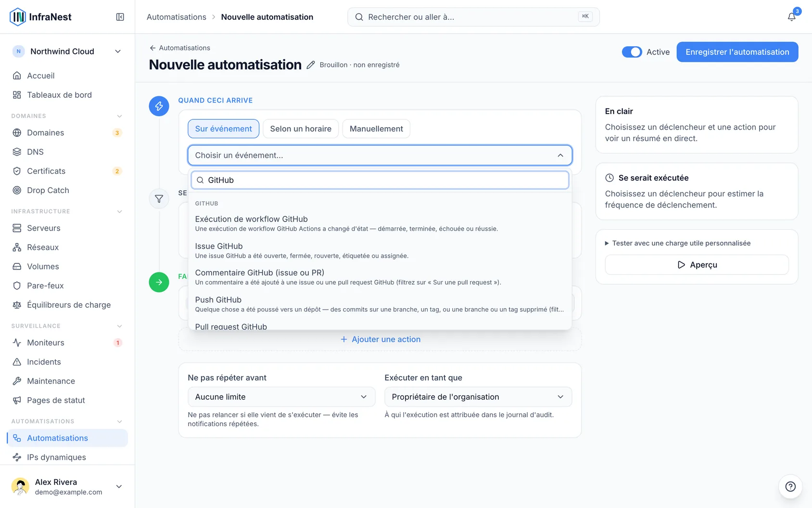
Task: Open the Northwind Cloud organization switcher
Action: click(x=67, y=52)
